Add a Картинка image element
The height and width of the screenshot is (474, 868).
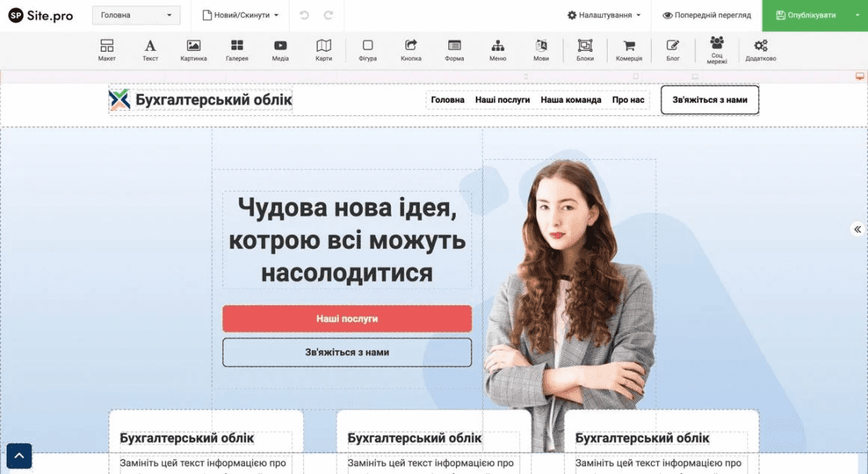pos(193,50)
